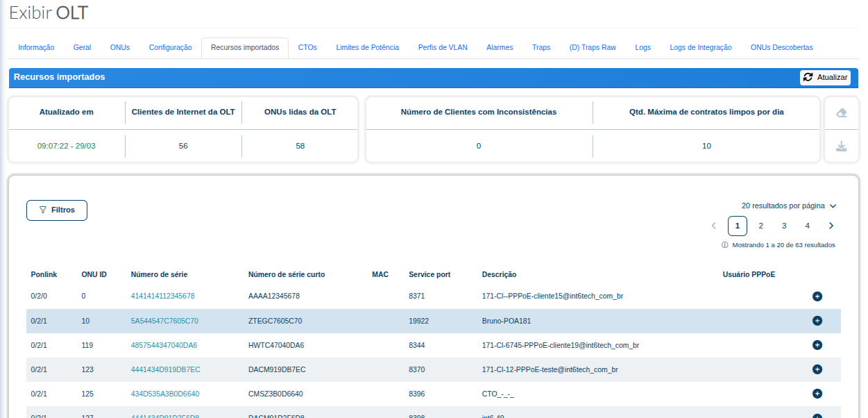The image size is (868, 418).
Task: Open serial number link 4141414112345678
Action: point(163,296)
